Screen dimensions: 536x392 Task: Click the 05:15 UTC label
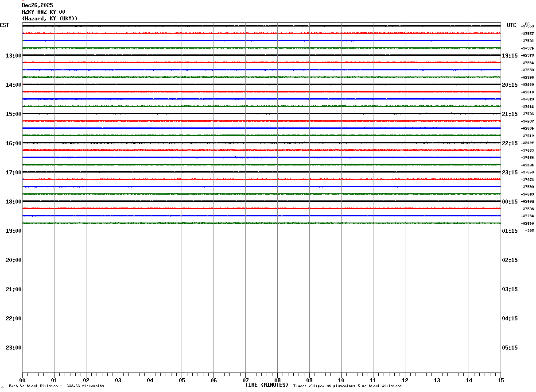(510, 348)
